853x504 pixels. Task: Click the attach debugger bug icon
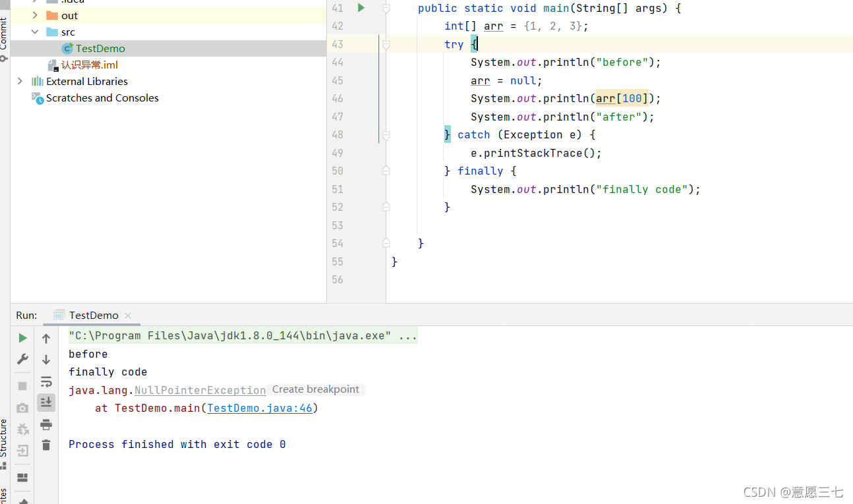point(22,430)
